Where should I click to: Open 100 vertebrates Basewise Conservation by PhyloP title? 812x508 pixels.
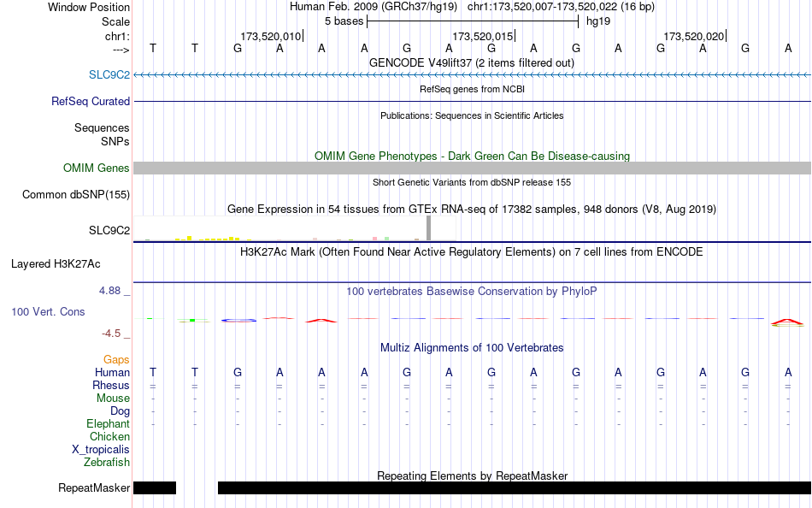coord(472,292)
